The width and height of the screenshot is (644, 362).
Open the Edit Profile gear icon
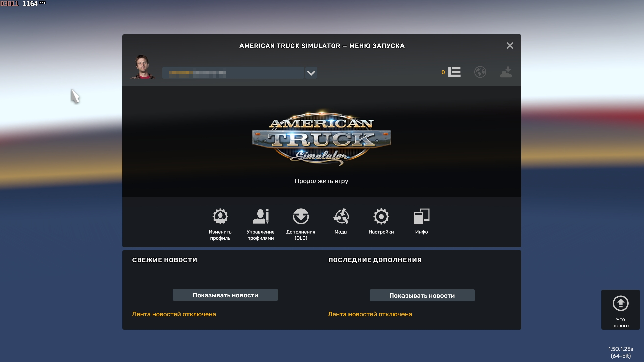220,217
